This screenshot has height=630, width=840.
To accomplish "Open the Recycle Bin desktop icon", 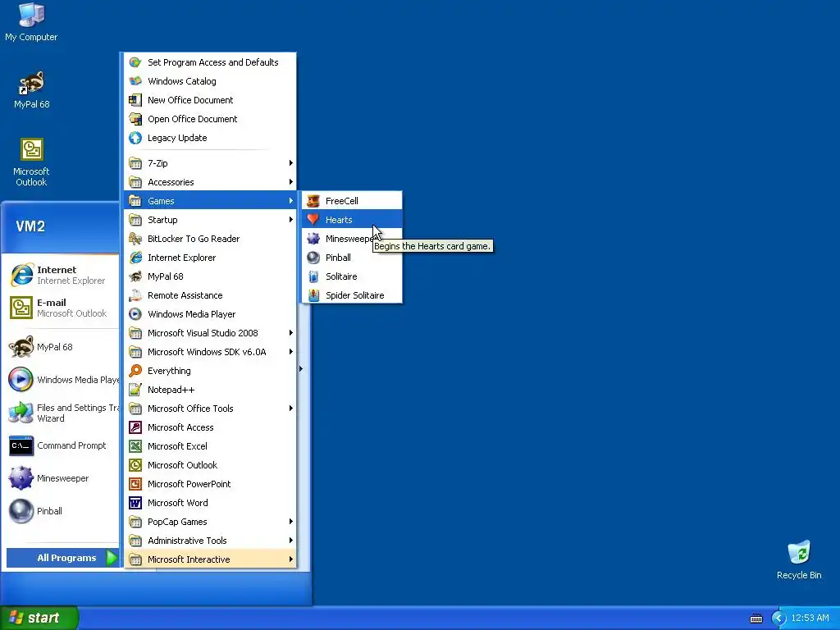I will 799,560.
